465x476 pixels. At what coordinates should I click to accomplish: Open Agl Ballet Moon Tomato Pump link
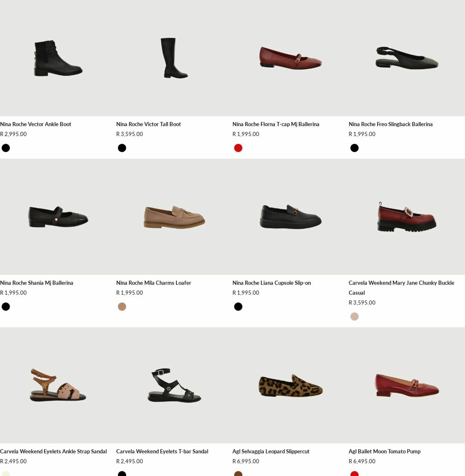click(x=385, y=451)
